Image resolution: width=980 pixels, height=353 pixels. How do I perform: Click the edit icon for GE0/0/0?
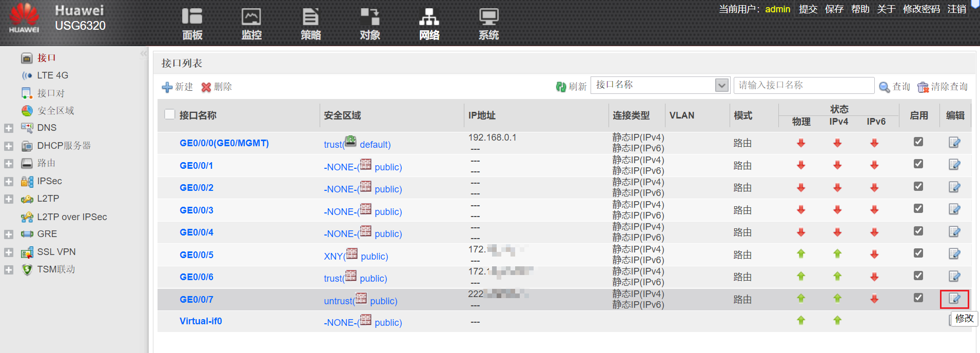tap(954, 143)
